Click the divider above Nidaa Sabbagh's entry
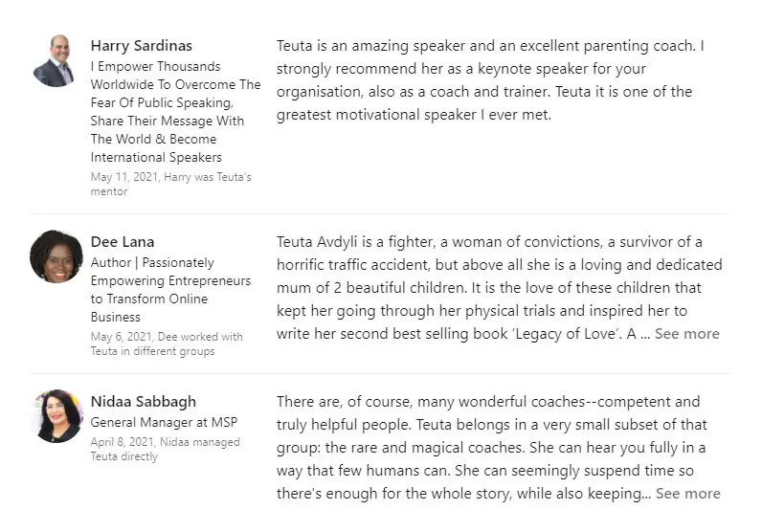762x532 pixels. 380,373
